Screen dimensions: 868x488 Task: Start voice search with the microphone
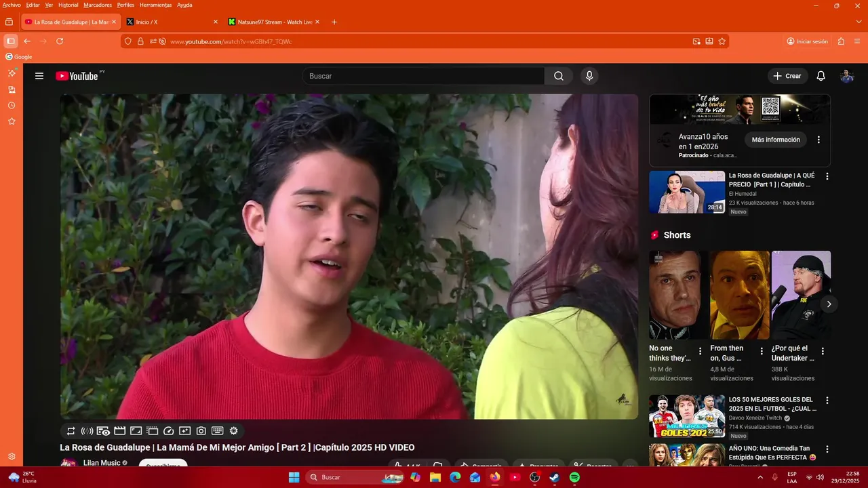[589, 76]
